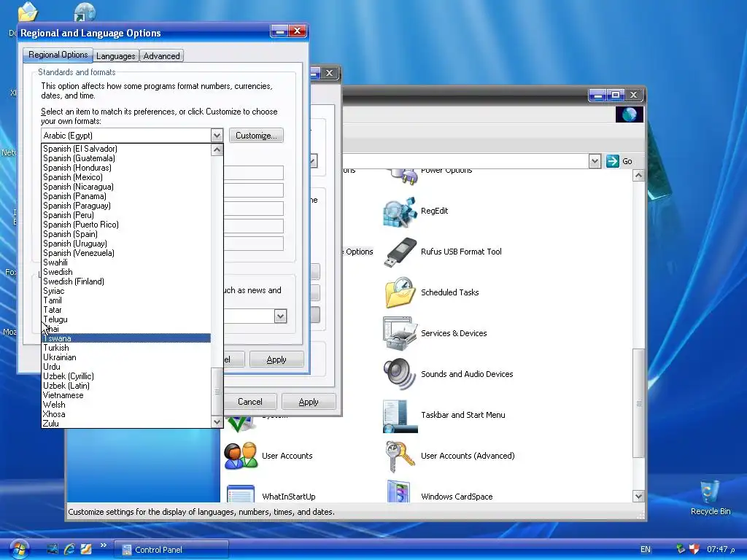Image resolution: width=747 pixels, height=560 pixels.
Task: Select Uzbek (Latin) from the list
Action: [x=126, y=386]
